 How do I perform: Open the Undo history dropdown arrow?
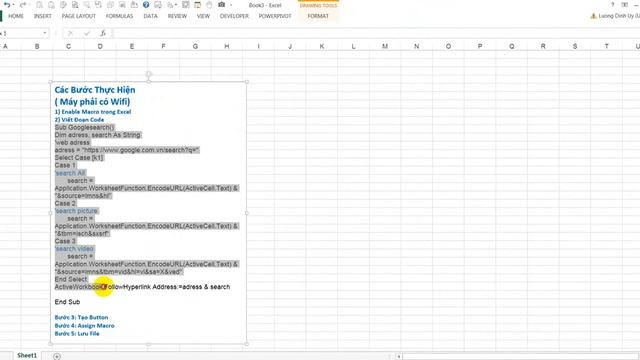[x=13, y=5]
